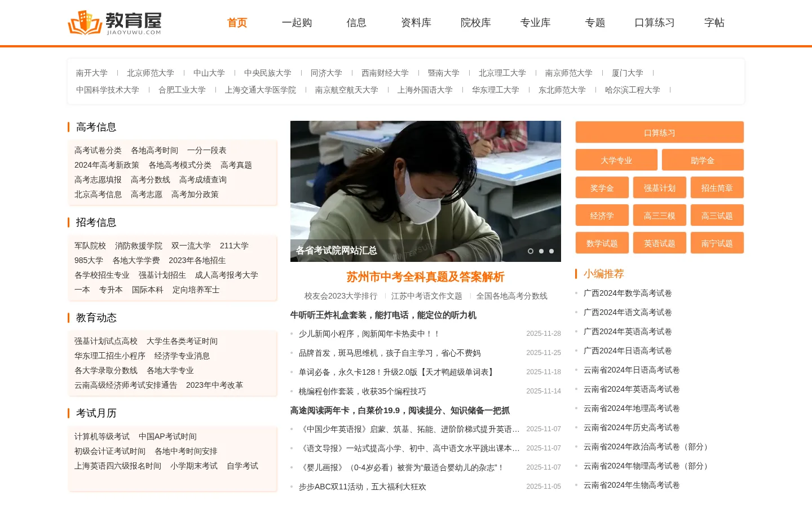The width and height of the screenshot is (812, 508).
Task: Click the 英语试题 button
Action: click(x=660, y=243)
